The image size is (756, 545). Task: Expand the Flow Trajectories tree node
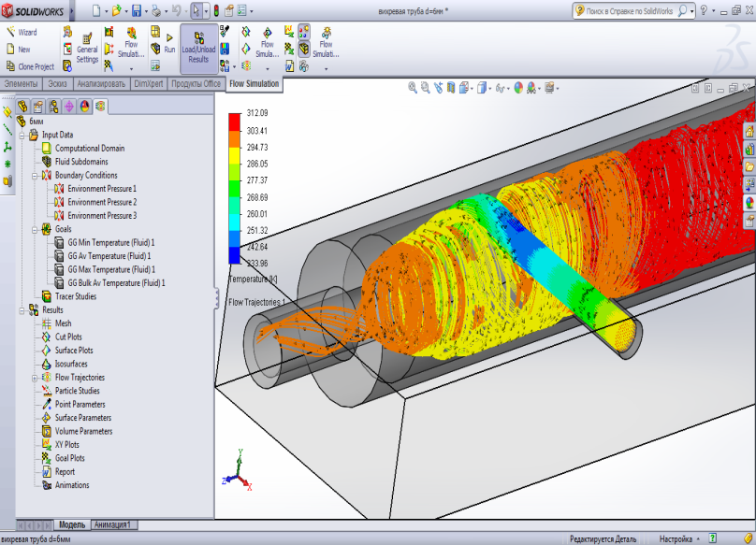click(36, 379)
